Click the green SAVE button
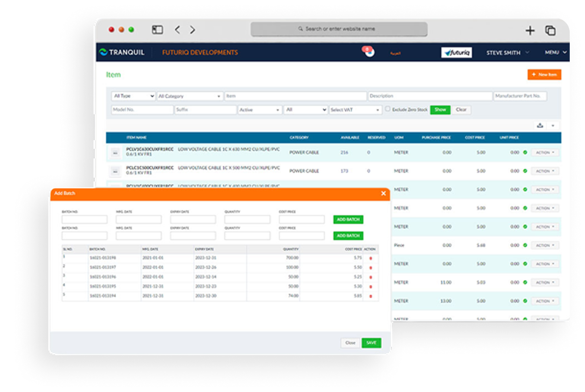The image size is (585, 392). pyautogui.click(x=371, y=343)
